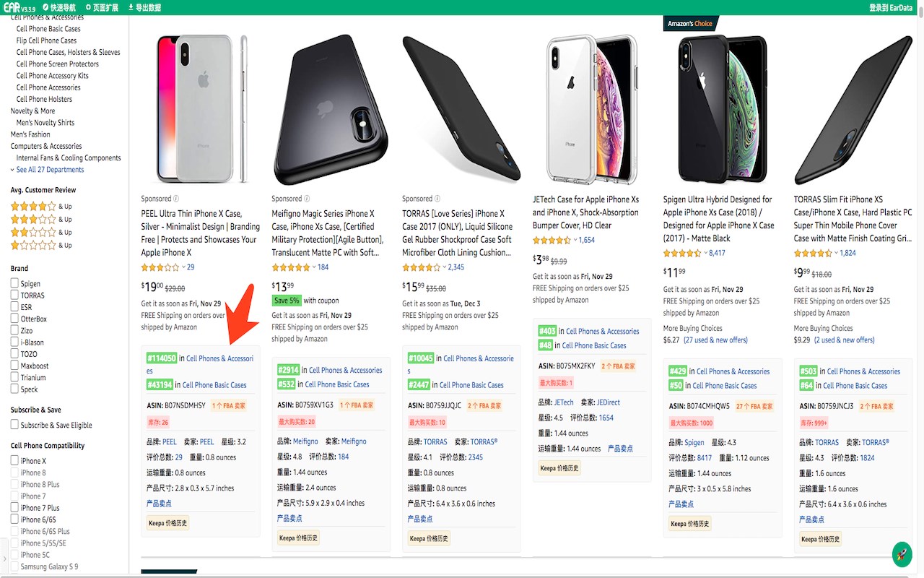Click the export data (导出数据) download icon
The image size is (924, 578).
coord(131,7)
